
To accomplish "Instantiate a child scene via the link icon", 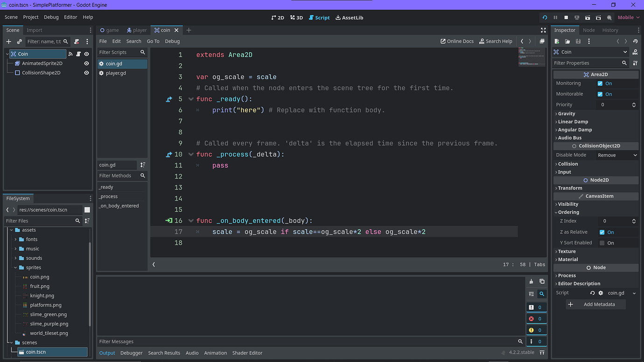I will point(19,42).
